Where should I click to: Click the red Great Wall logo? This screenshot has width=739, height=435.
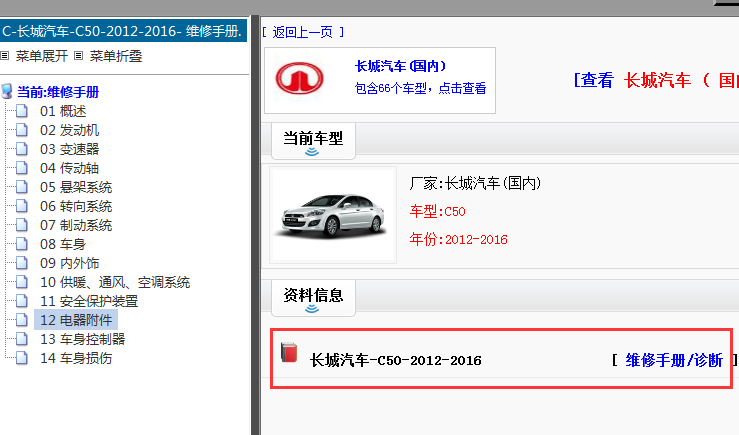tap(299, 79)
